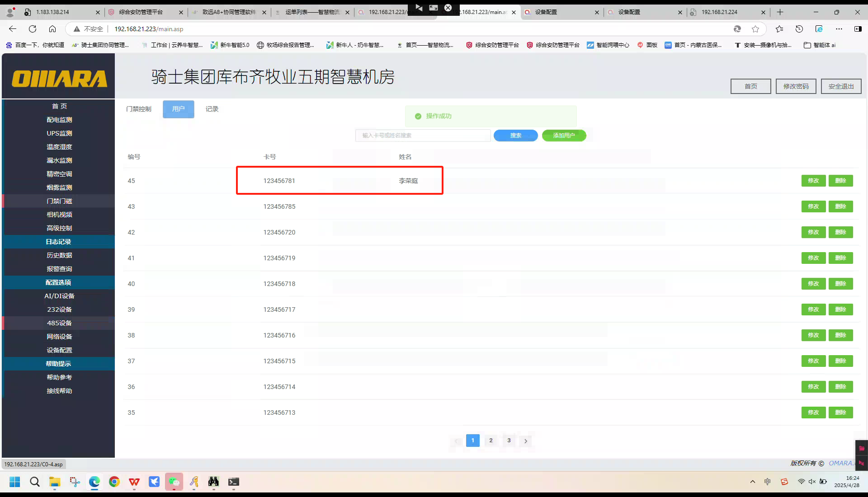Click the name 李荣庭 cell
Screen dimensions: 868x497
(408, 181)
